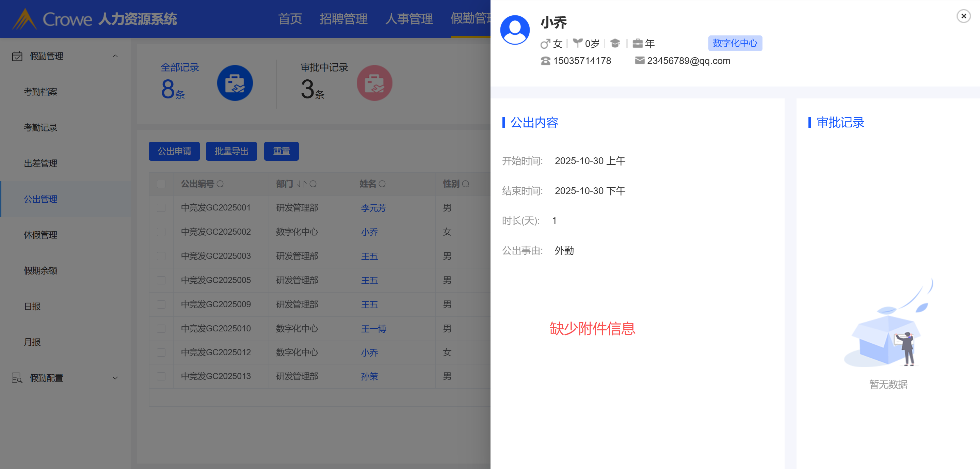Screen dimensions: 980x469
Task: Click the 小乔 profile avatar icon
Action: (x=515, y=30)
